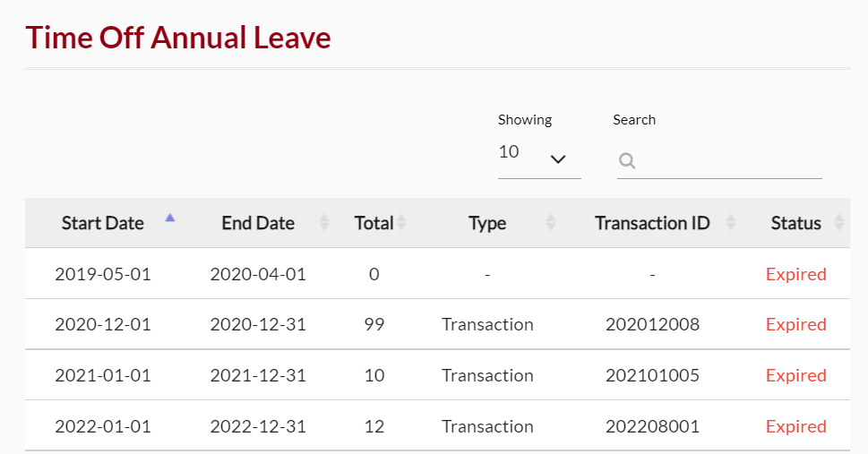
Task: Click transaction ID 202012008
Action: pos(652,324)
